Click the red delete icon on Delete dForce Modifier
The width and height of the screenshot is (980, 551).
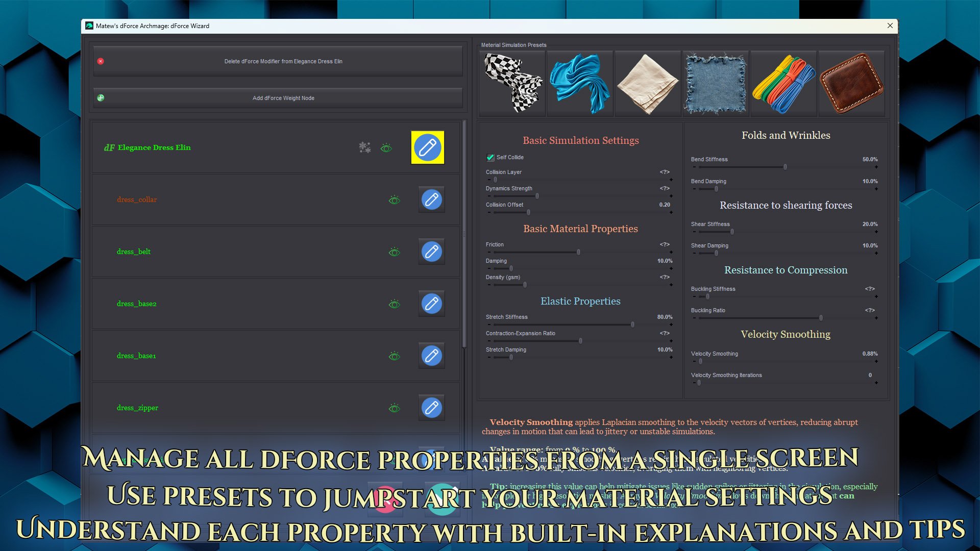[x=101, y=61]
